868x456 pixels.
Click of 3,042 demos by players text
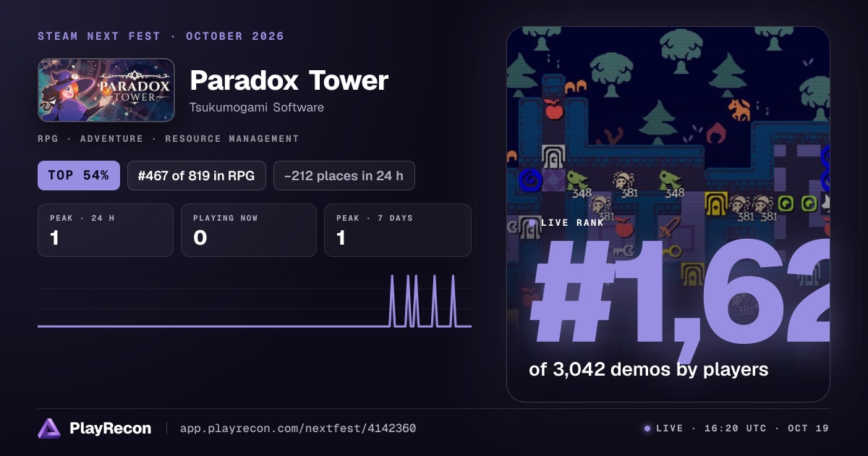(648, 369)
